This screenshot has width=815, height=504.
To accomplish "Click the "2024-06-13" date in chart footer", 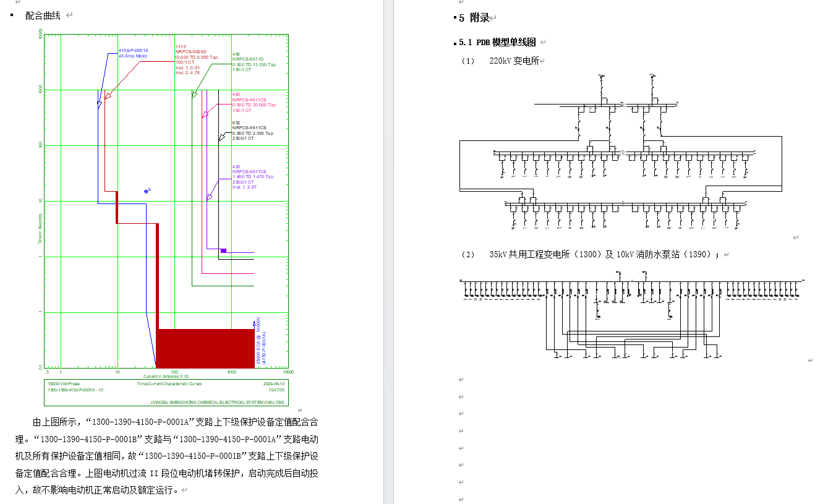I will (x=274, y=383).
